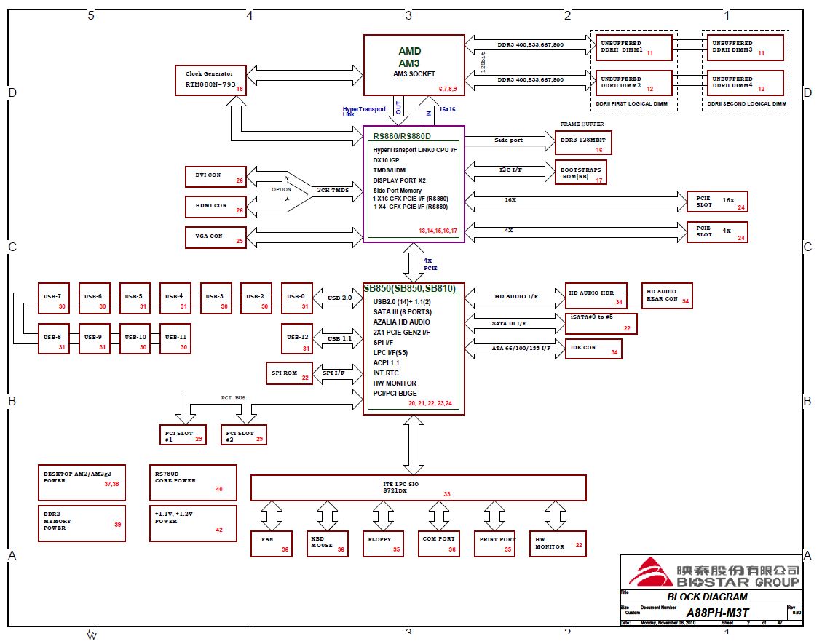Image resolution: width=822 pixels, height=644 pixels.
Task: Select the USB-12 block
Action: pos(296,339)
